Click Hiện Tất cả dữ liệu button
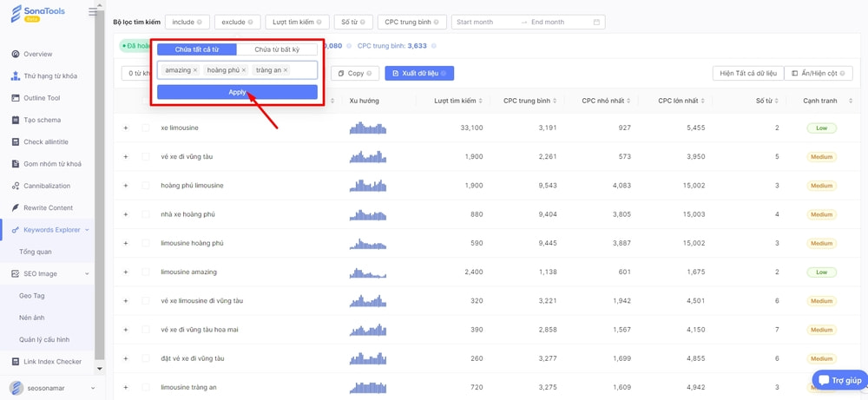The width and height of the screenshot is (868, 400). point(748,73)
